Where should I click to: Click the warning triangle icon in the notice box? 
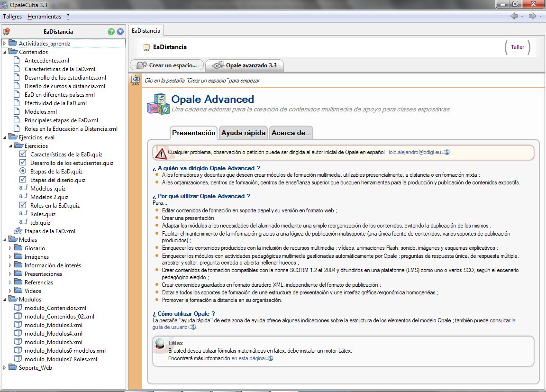pyautogui.click(x=161, y=153)
